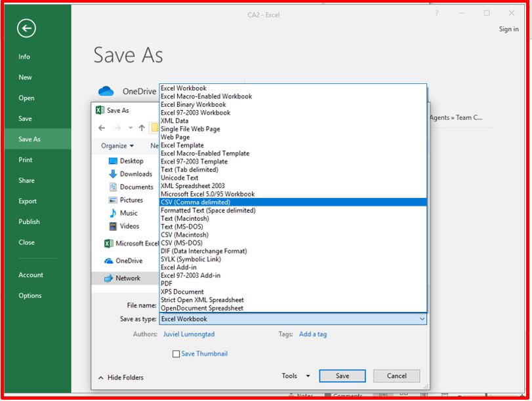Select CSV (Comma delimited) file type
Screen dimensions: 532x401
pyautogui.click(x=293, y=202)
